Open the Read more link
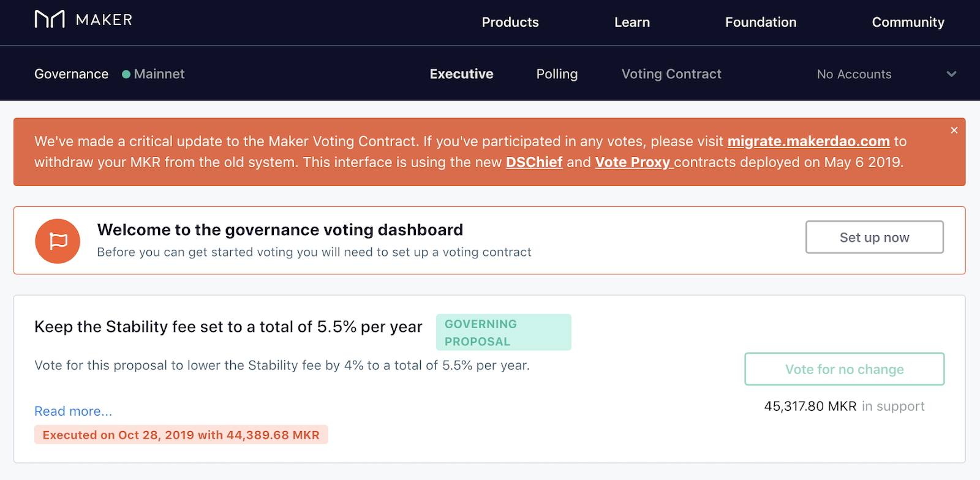 pos(73,411)
